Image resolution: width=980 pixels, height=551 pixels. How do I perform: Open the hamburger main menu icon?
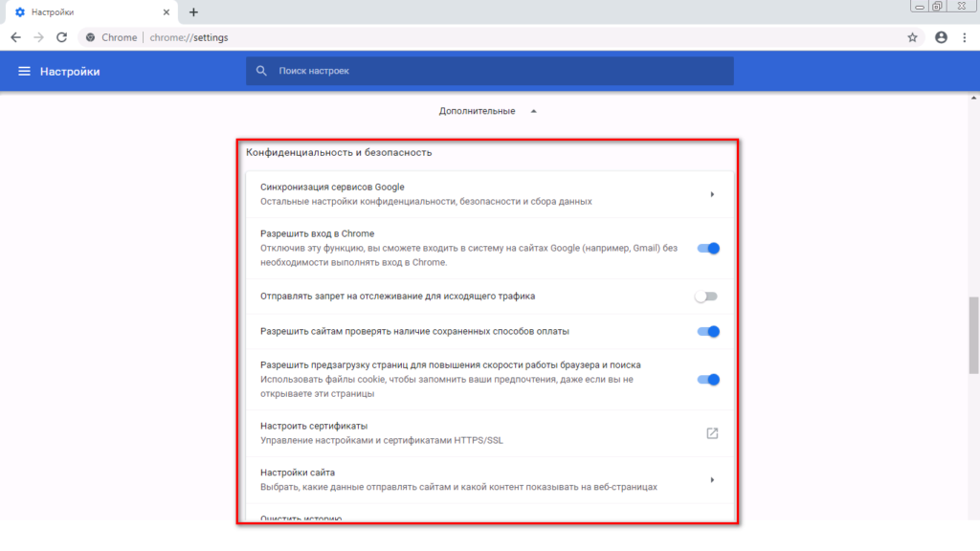coord(24,71)
